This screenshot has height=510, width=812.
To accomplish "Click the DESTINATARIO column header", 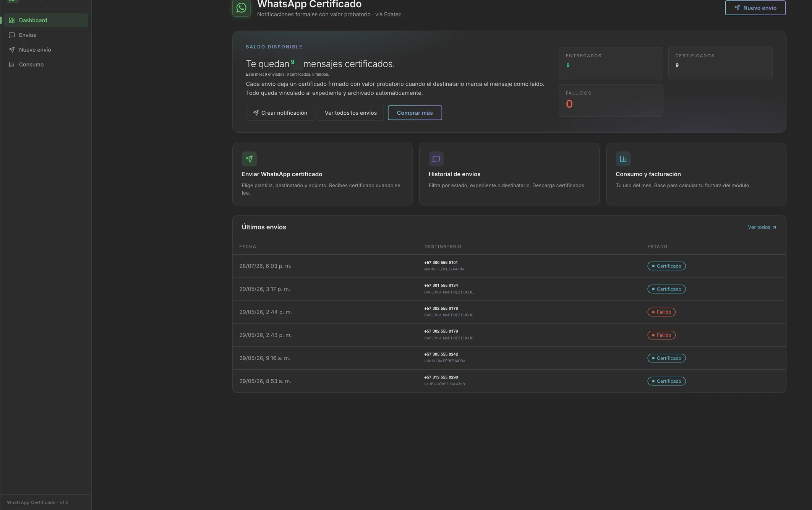I will (443, 247).
